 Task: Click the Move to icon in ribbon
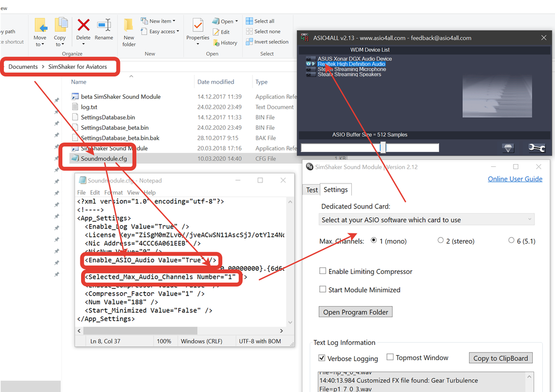[41, 26]
